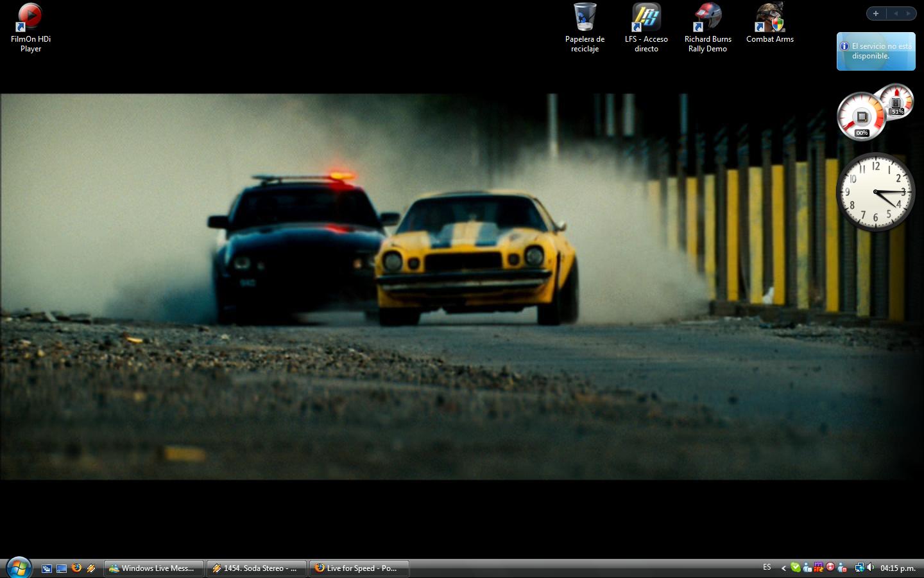The height and width of the screenshot is (578, 924).
Task: Launch Firefox from the quick launch bar
Action: pyautogui.click(x=76, y=568)
